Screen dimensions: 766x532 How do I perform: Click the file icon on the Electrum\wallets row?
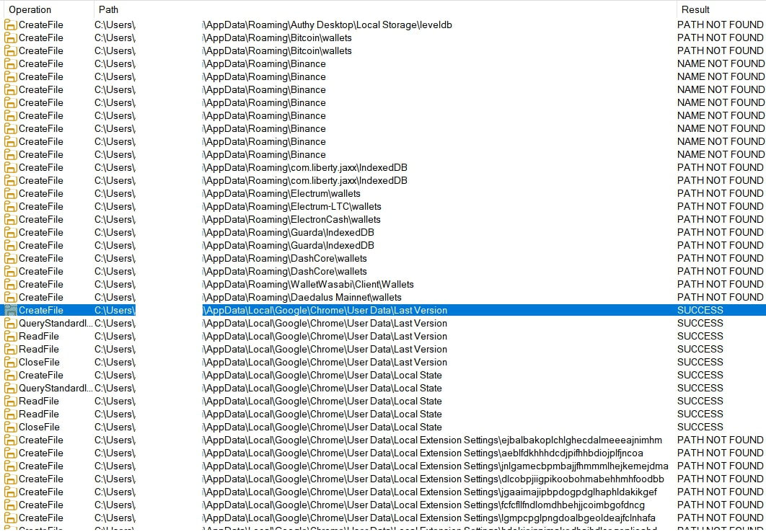pyautogui.click(x=11, y=193)
